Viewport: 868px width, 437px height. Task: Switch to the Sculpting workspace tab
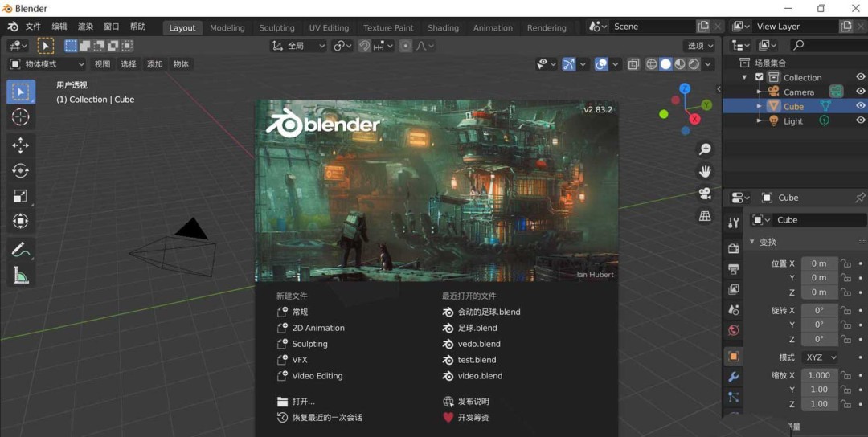pyautogui.click(x=276, y=27)
